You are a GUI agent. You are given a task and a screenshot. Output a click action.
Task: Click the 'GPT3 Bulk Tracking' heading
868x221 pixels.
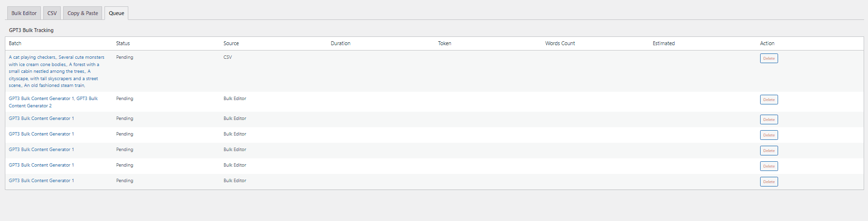tap(31, 30)
